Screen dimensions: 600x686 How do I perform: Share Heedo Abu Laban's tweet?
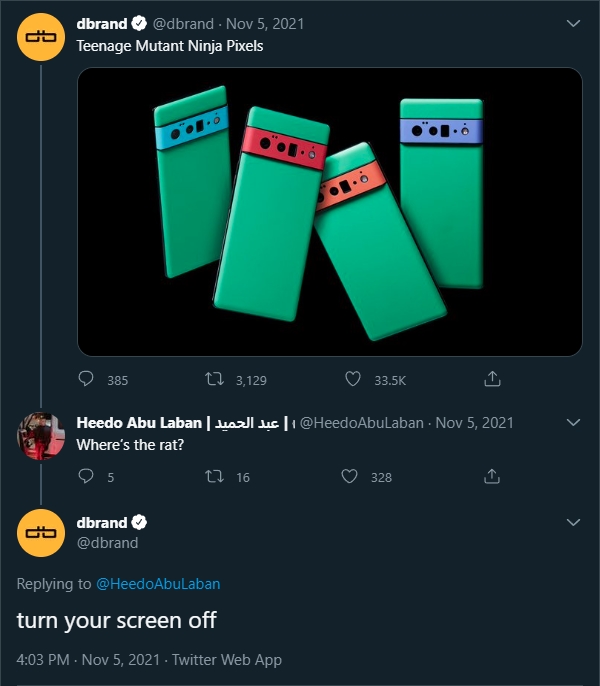click(x=492, y=477)
